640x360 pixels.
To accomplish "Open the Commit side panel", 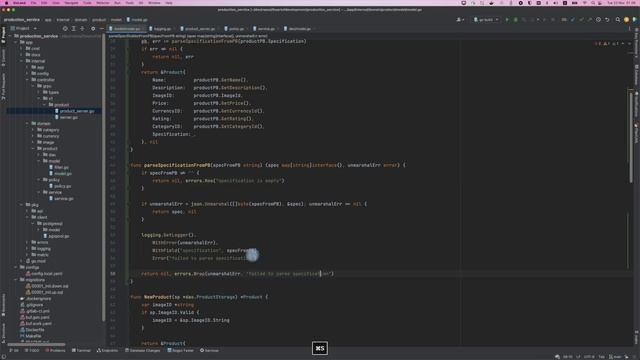I will pyautogui.click(x=3, y=58).
